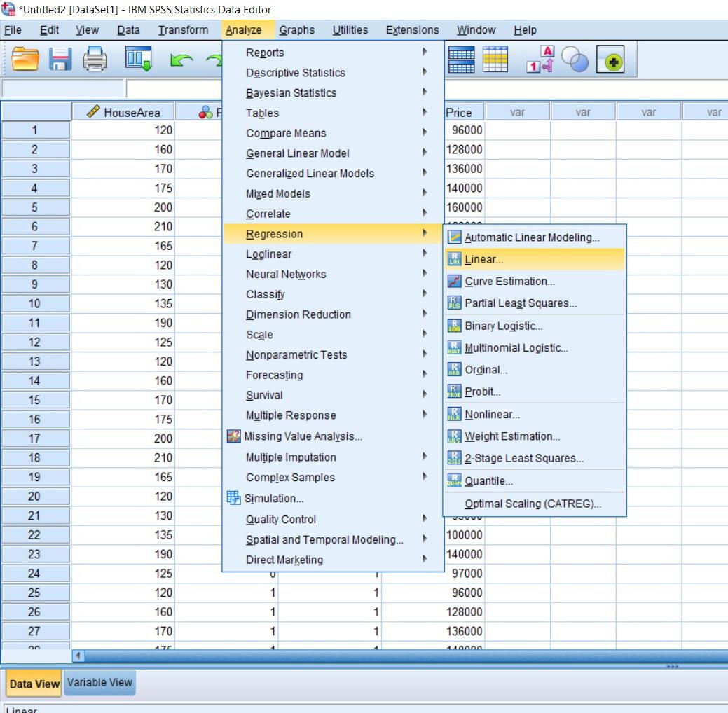This screenshot has height=713, width=728.
Task: Print the data editor via printer icon
Action: coord(95,59)
